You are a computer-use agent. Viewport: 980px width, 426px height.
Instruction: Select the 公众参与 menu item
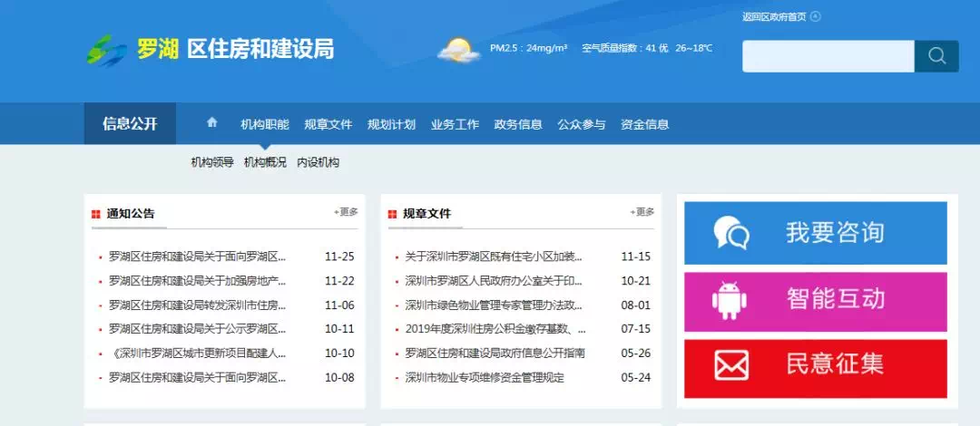582,124
